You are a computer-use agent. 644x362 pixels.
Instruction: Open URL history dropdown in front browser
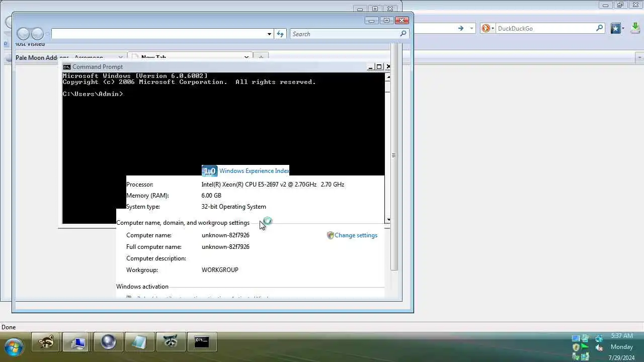[x=269, y=34]
